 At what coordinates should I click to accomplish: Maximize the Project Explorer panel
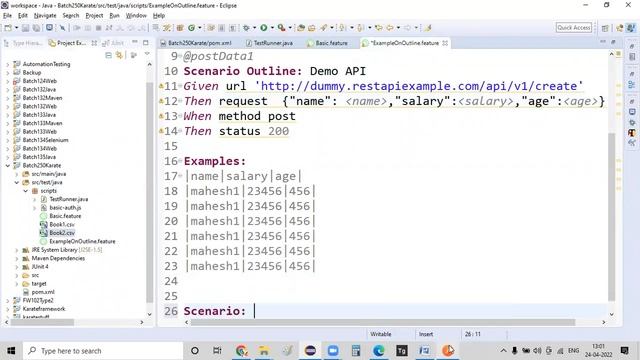[146, 42]
